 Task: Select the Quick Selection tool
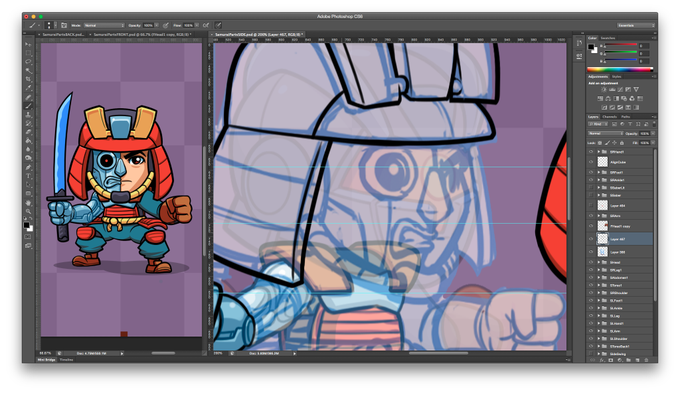click(28, 70)
